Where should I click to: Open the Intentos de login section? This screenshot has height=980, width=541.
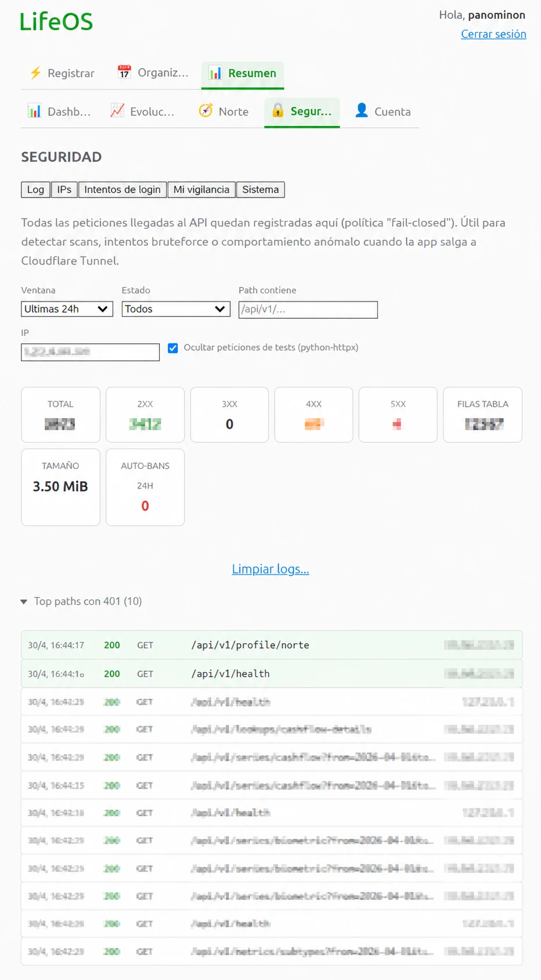pos(122,189)
